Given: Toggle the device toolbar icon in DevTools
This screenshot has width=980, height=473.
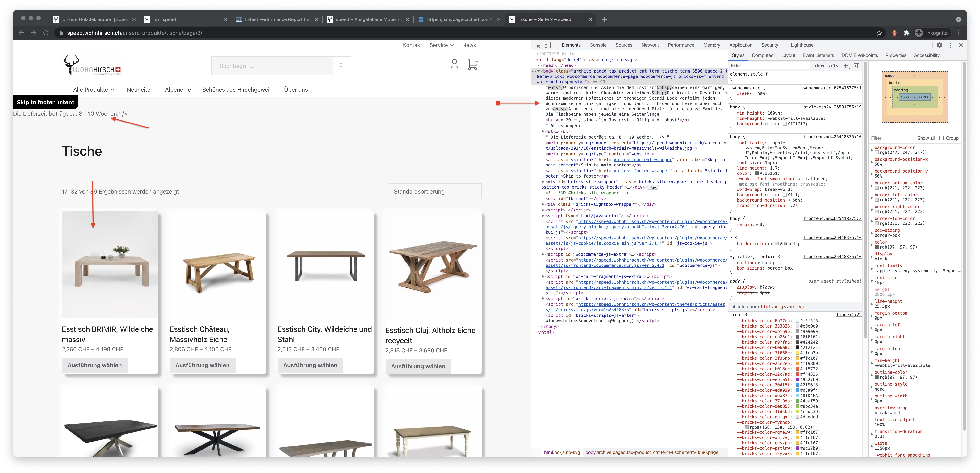Looking at the screenshot, I should tap(547, 45).
